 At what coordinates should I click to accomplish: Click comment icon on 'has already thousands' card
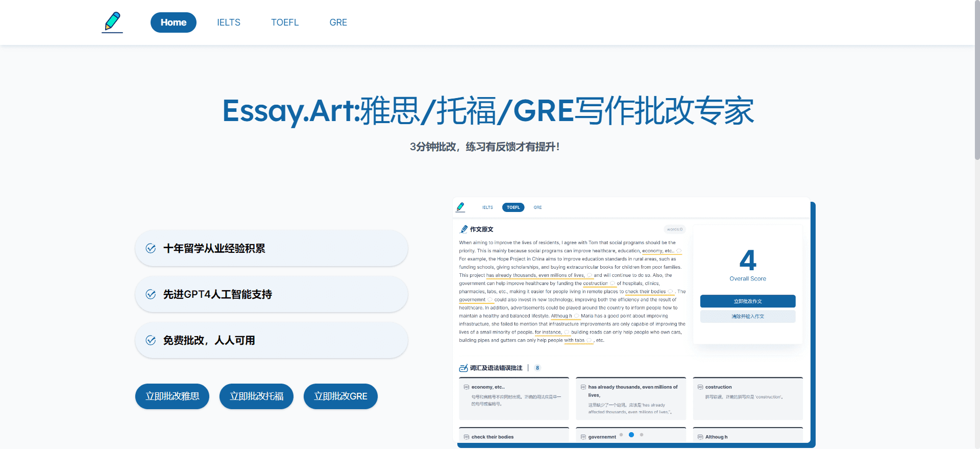pyautogui.click(x=583, y=387)
